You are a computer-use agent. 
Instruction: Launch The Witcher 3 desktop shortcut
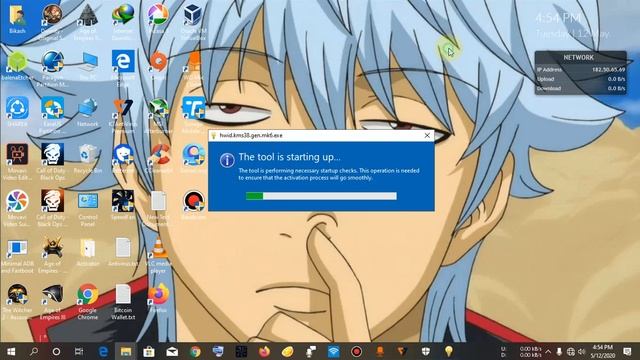[17, 302]
